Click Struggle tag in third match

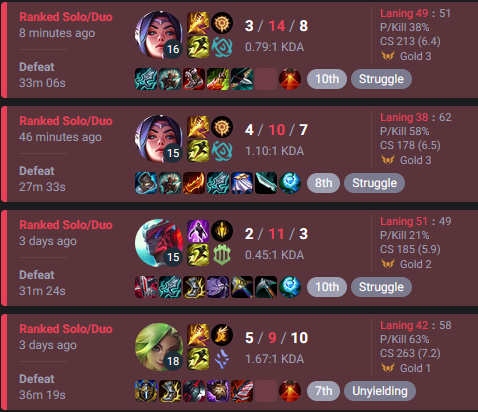[381, 287]
